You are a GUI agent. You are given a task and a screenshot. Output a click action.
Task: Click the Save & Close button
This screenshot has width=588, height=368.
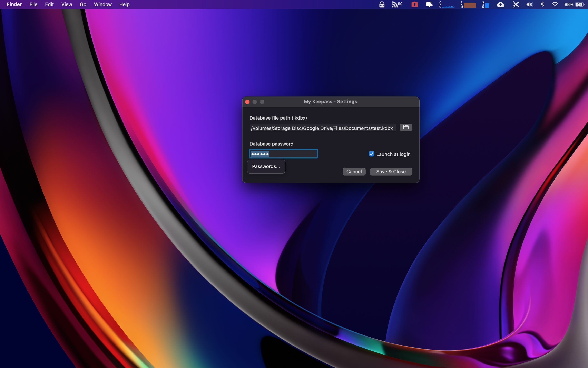click(x=391, y=172)
